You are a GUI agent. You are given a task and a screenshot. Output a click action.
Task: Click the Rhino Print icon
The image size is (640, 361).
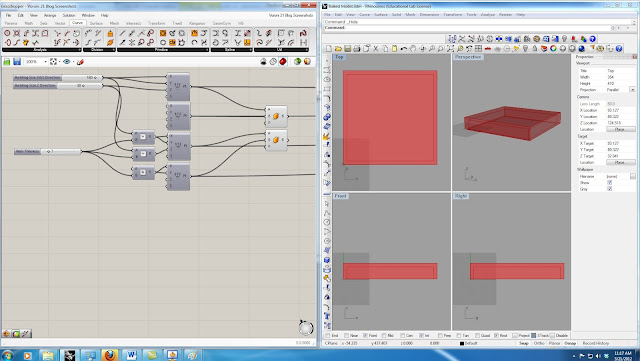pos(357,49)
